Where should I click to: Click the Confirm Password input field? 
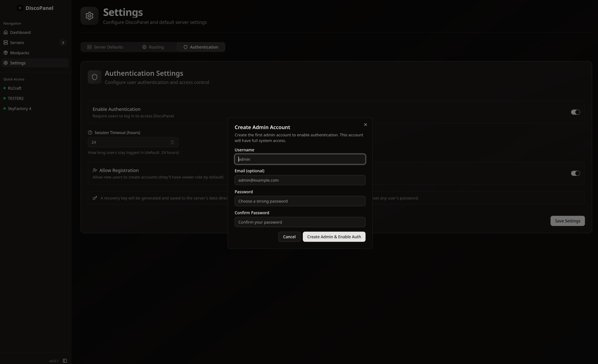(300, 222)
